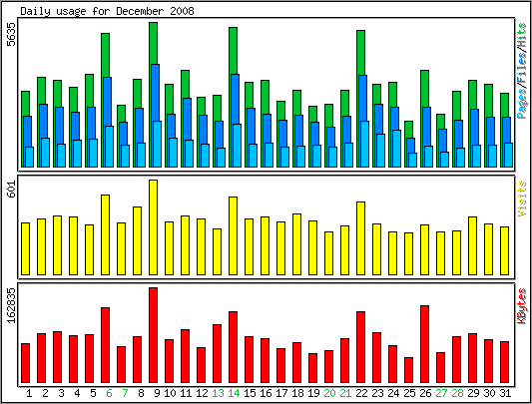Click the green day label '7'
Image resolution: width=532 pixels, height=404 pixels.
tap(125, 393)
